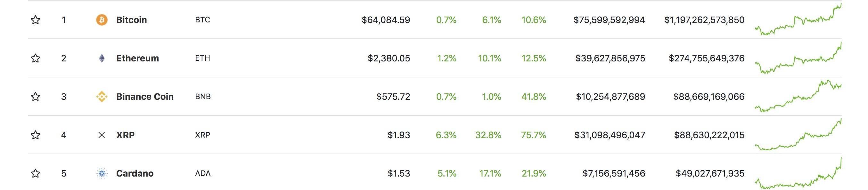Add XRP to favorites via star
868x190 pixels.
pos(35,135)
